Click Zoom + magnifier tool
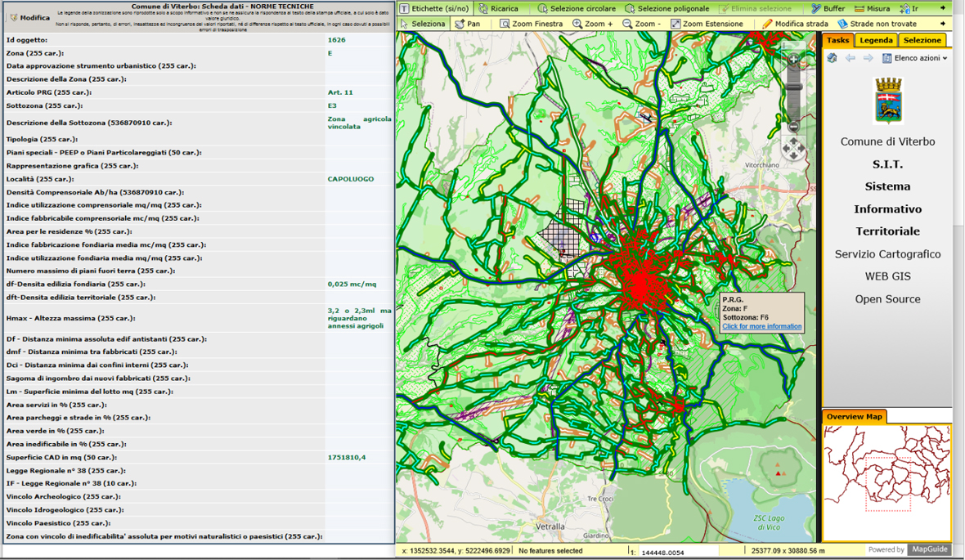Screen dimensions: 965x560 593,24
